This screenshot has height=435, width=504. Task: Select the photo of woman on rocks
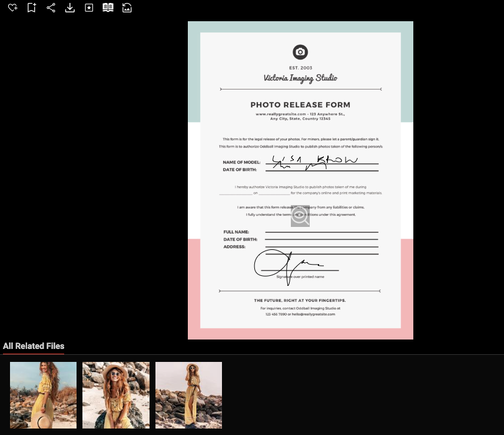click(188, 395)
